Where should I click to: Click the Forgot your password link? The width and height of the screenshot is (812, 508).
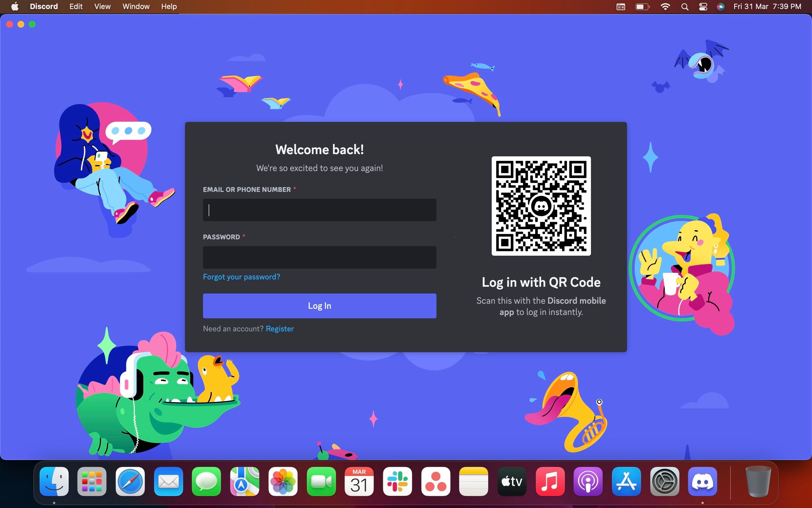click(x=241, y=277)
